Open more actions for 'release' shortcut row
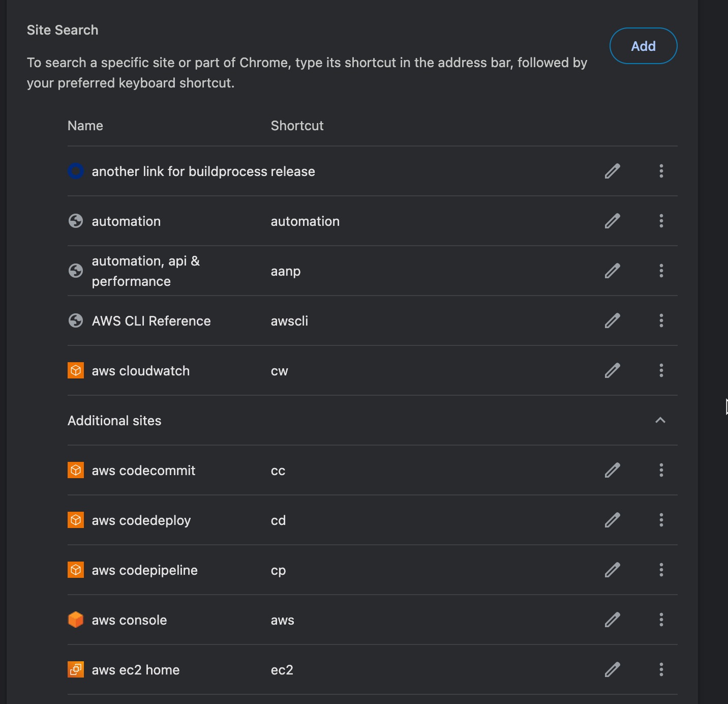 point(661,171)
